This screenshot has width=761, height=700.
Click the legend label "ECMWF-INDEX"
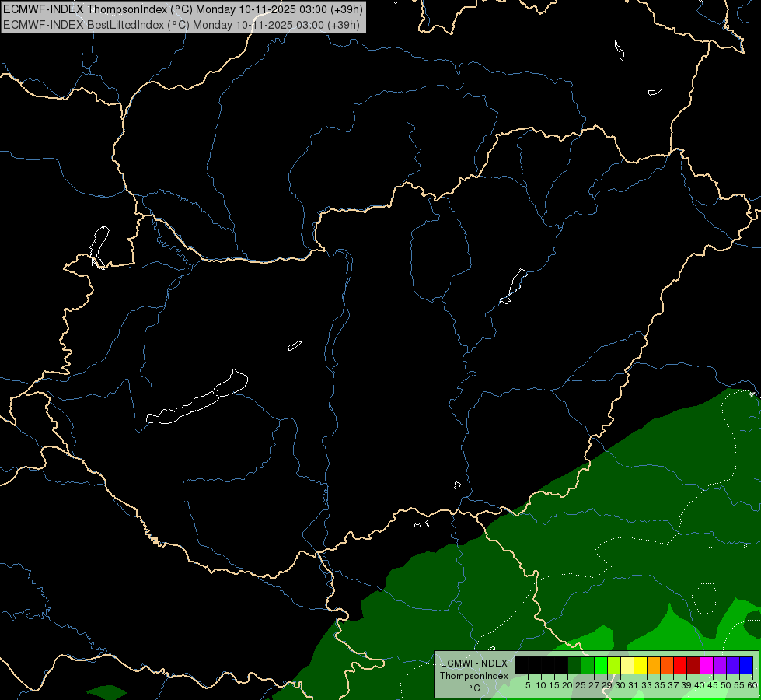pos(474,663)
